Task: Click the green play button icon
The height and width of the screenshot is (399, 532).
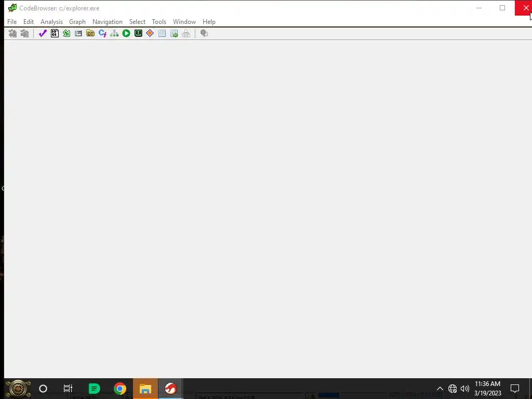Action: tap(126, 33)
